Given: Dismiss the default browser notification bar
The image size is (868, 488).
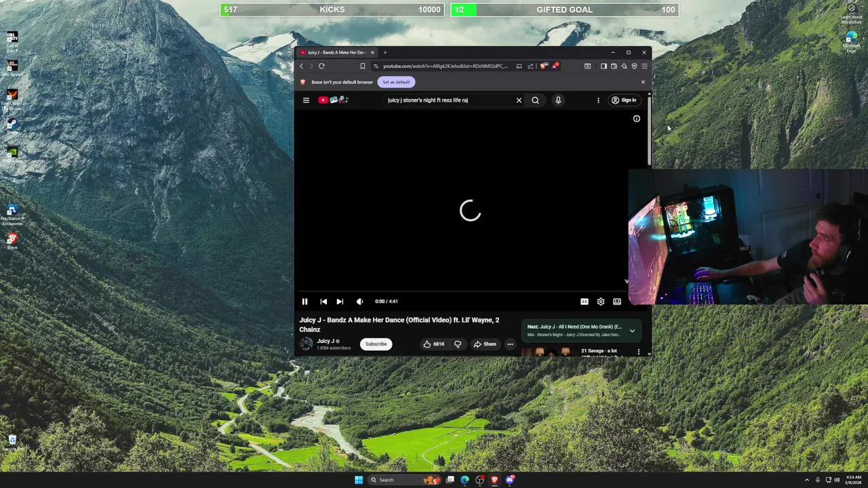Looking at the screenshot, I should [x=643, y=82].
